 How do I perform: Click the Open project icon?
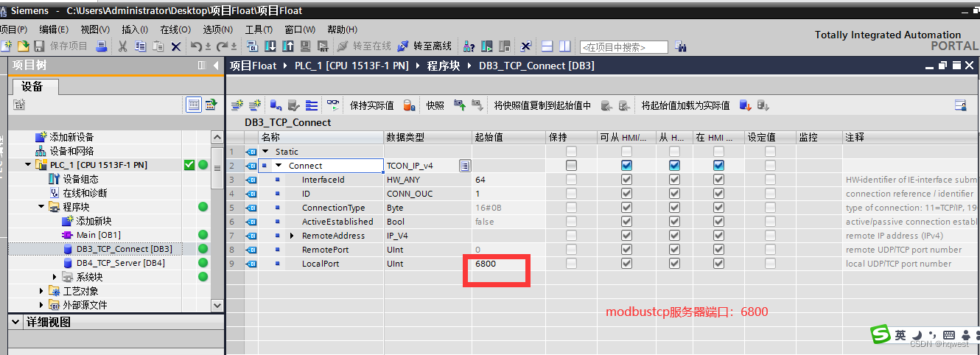(23, 46)
